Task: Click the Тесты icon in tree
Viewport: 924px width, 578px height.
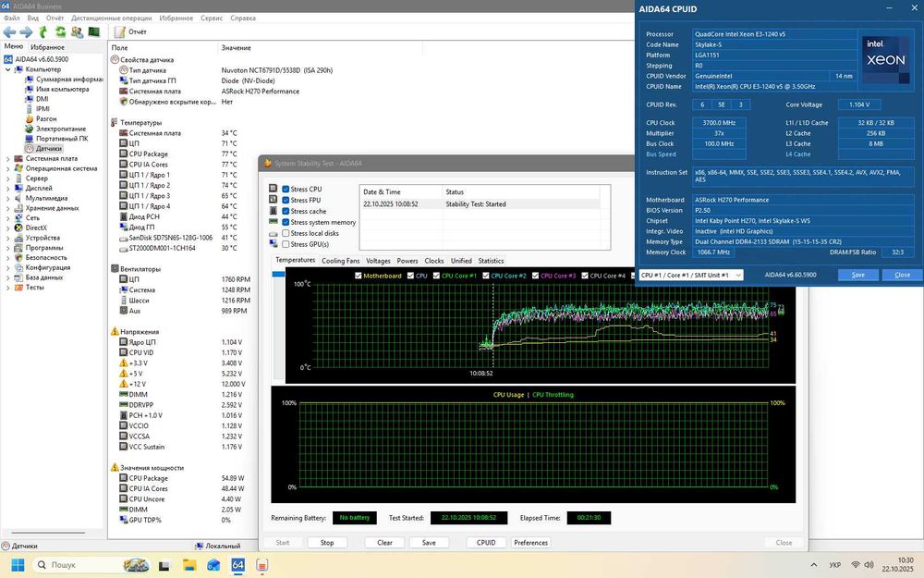Action: [18, 288]
